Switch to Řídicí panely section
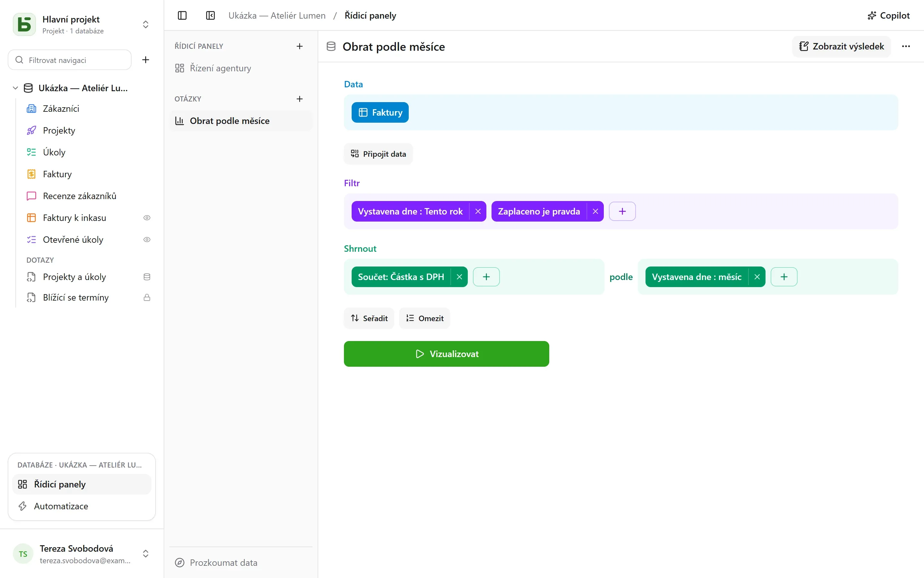The image size is (924, 578). click(x=82, y=484)
